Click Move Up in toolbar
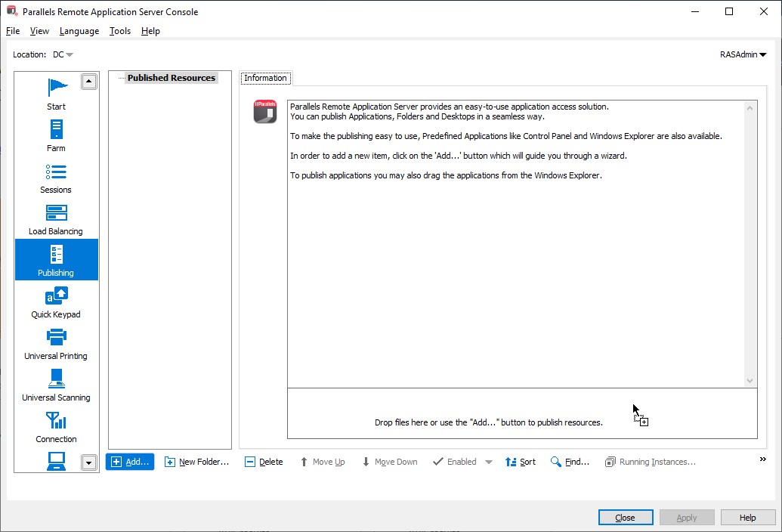Screen dimensions: 782x532 [x=322, y=462]
